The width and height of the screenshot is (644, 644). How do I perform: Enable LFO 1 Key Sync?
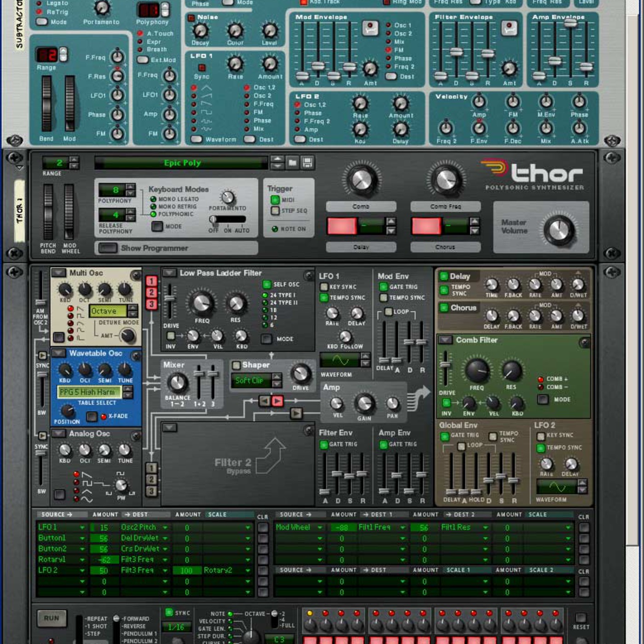click(324, 287)
